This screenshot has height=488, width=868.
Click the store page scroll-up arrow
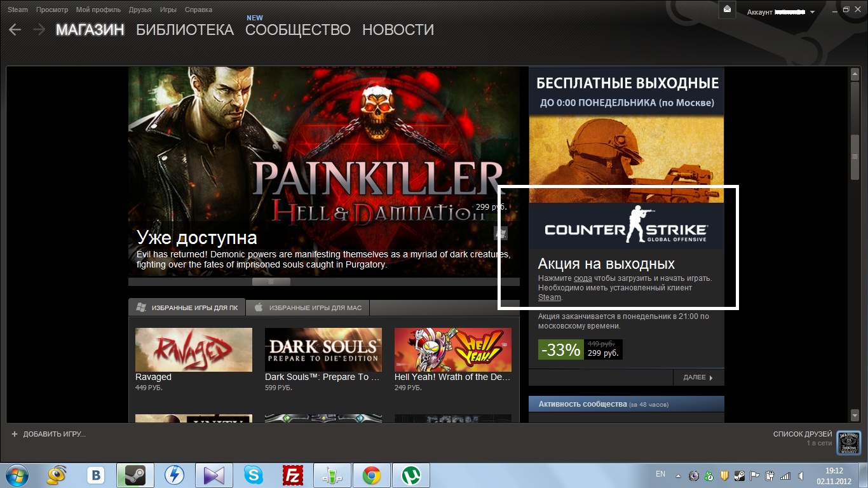855,74
